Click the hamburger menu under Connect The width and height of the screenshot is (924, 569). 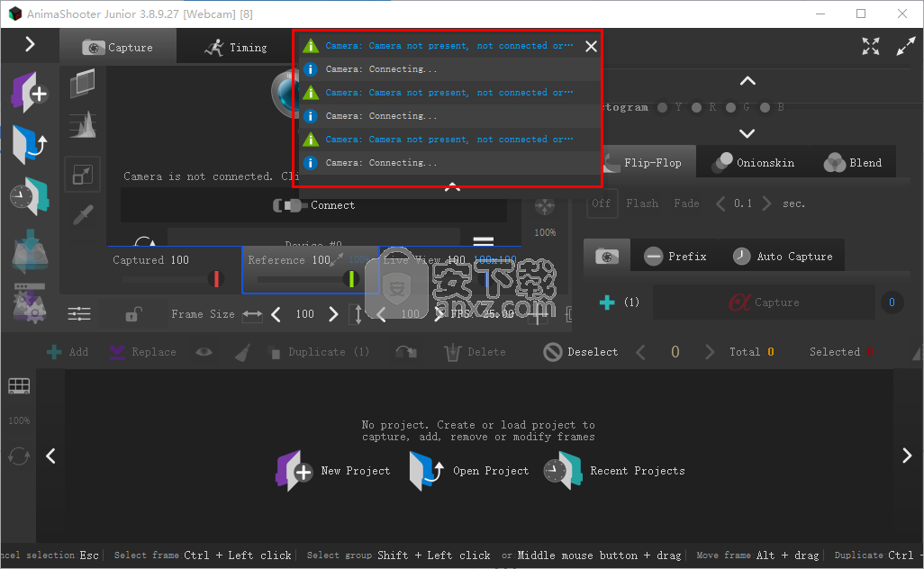(484, 241)
